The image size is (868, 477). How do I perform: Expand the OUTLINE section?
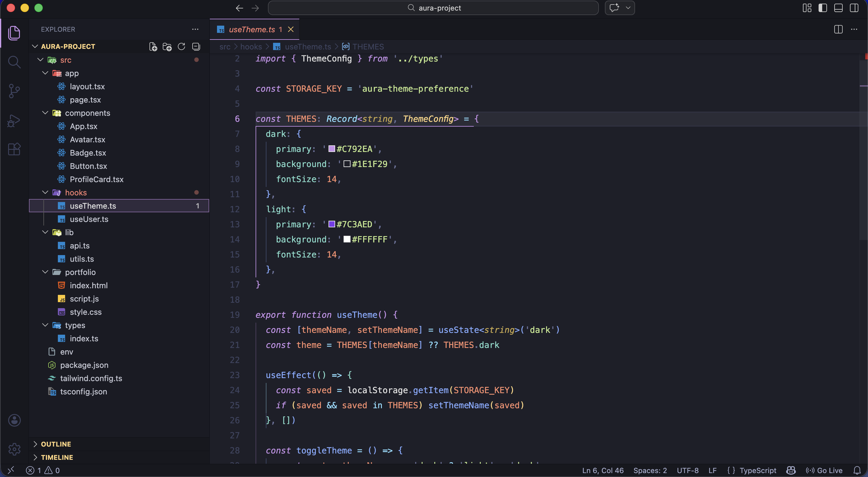click(56, 444)
